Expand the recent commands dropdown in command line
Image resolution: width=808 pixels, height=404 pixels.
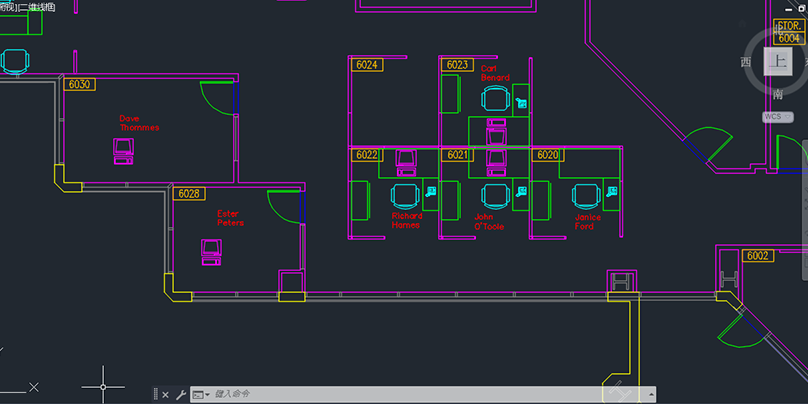(x=199, y=394)
